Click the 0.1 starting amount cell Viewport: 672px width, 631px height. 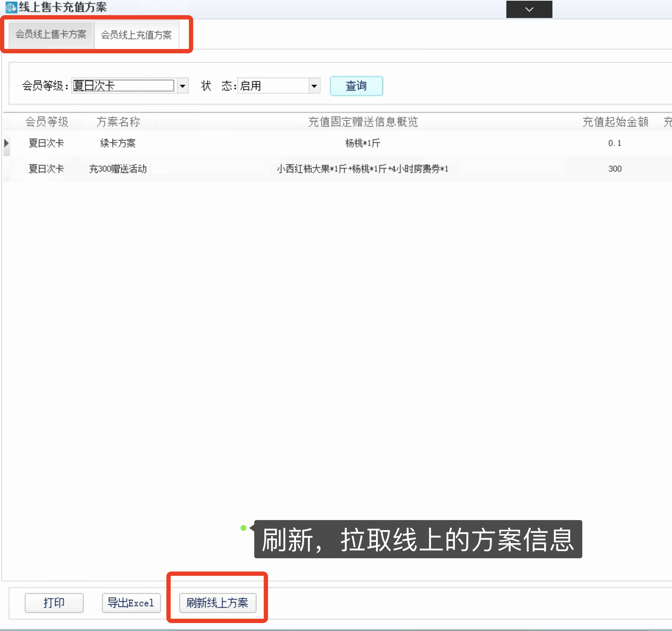(615, 143)
